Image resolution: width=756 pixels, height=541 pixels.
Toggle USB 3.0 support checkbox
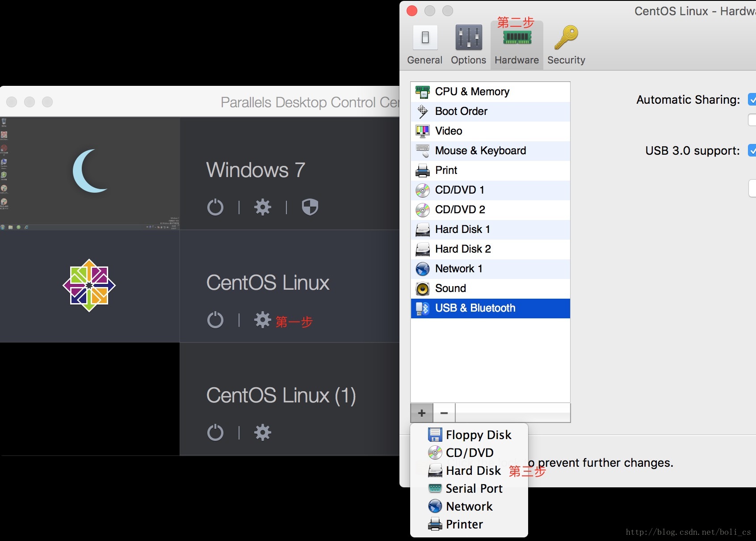click(x=752, y=150)
